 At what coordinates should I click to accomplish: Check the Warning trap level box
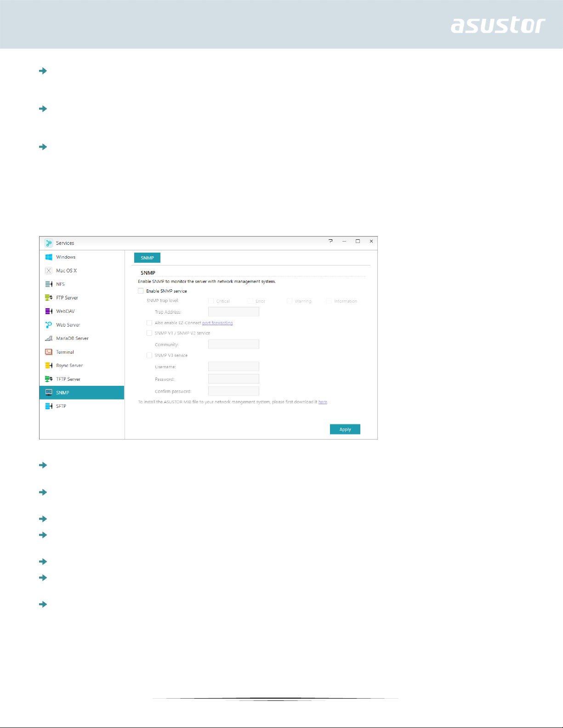(x=290, y=301)
